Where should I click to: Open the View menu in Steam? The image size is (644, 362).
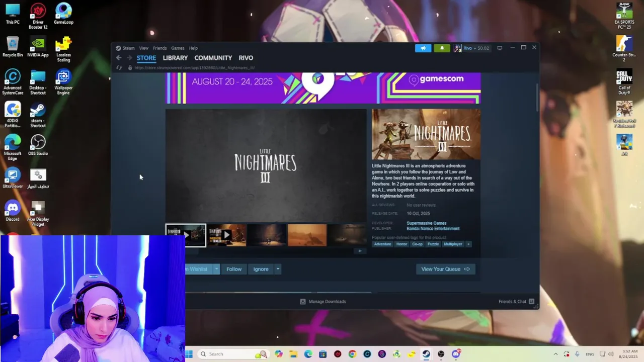pos(144,48)
